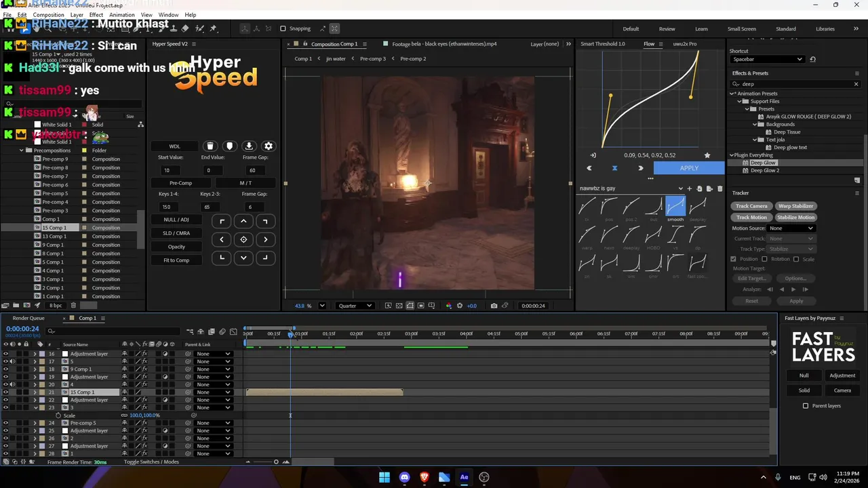
Task: Hide layer 16 Adjustment layer with its eye
Action: click(x=5, y=354)
